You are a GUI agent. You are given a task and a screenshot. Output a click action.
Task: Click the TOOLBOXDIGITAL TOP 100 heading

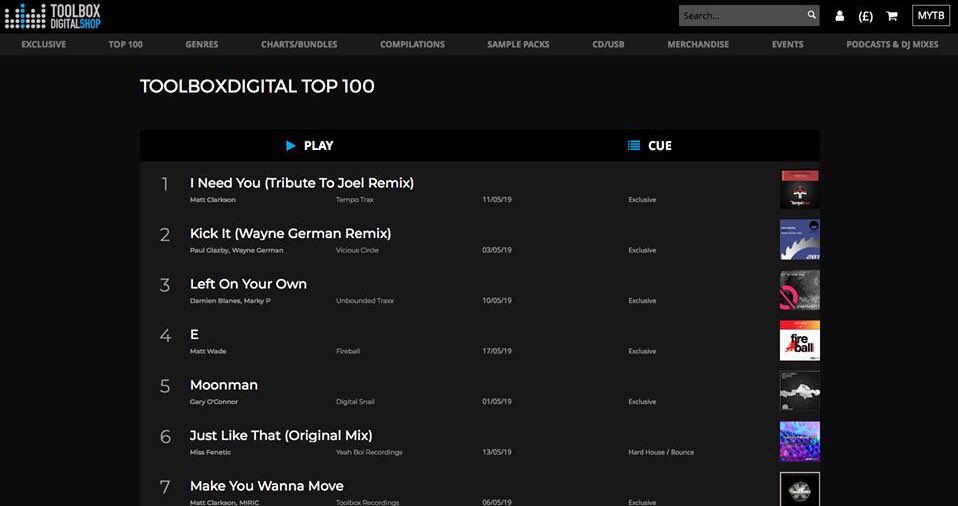pyautogui.click(x=257, y=86)
